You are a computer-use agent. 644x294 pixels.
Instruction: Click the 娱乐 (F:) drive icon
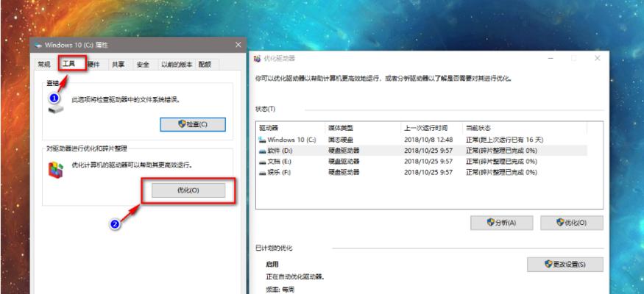[262, 173]
